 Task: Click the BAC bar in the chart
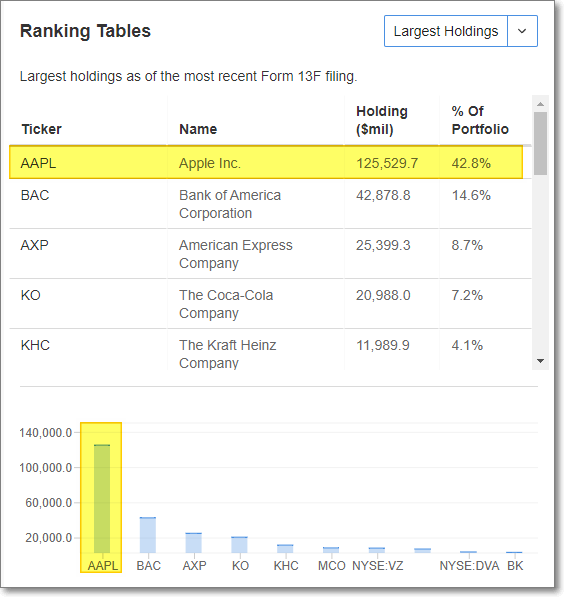(148, 535)
